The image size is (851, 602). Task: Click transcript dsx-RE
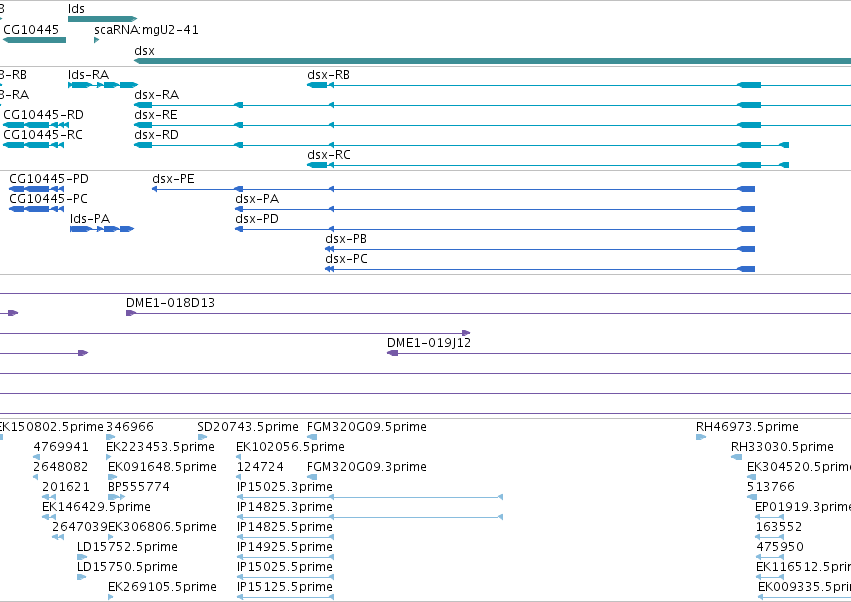(492, 125)
